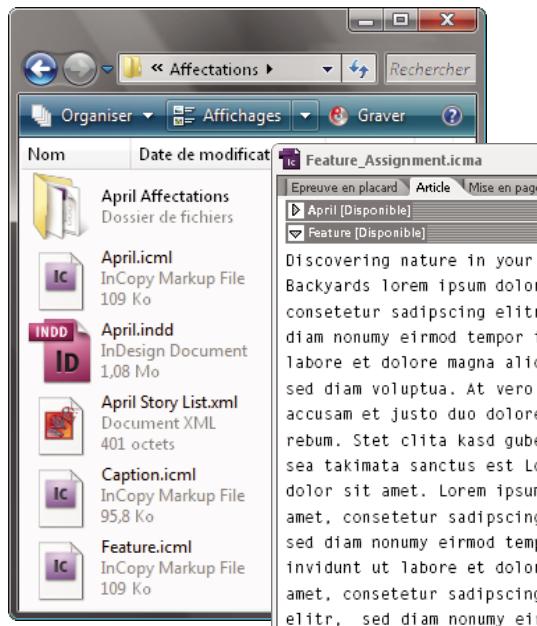Open the Affichages dropdown arrow
This screenshot has width=537, height=626.
click(x=305, y=116)
